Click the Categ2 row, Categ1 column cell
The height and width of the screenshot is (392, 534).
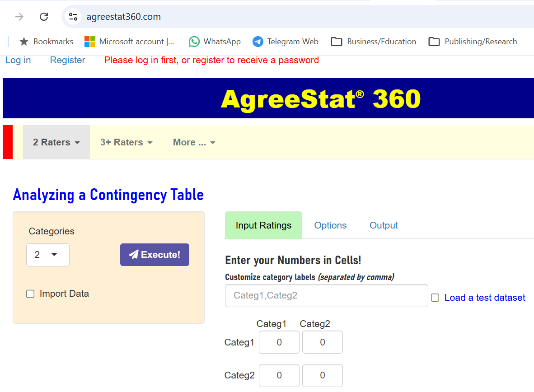point(279,375)
